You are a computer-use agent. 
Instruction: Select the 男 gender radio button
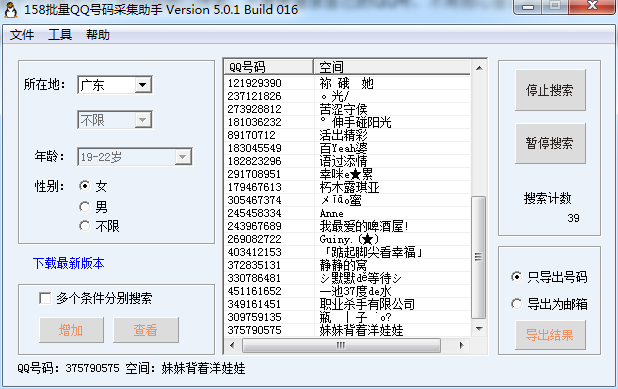[84, 206]
